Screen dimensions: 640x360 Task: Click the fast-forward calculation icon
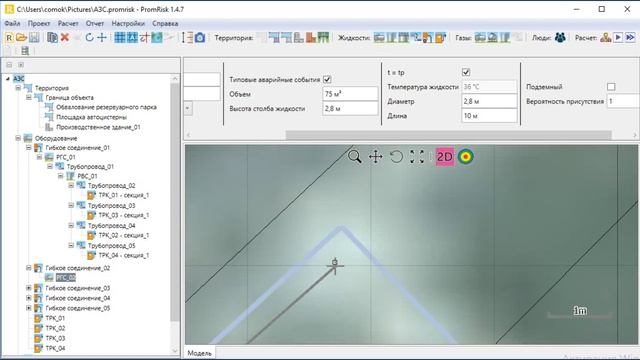630,38
